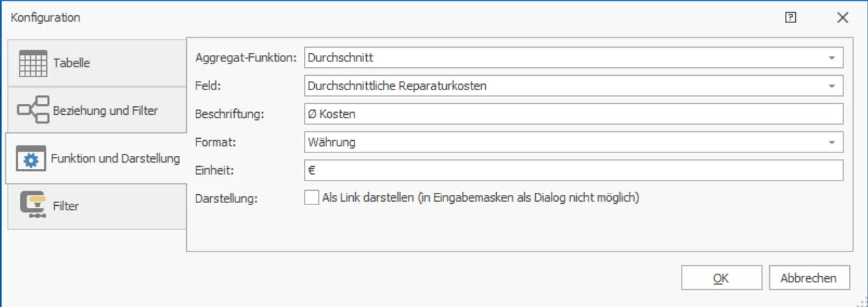The height and width of the screenshot is (307, 868).
Task: Expand the Feld dropdown arrow
Action: click(832, 85)
